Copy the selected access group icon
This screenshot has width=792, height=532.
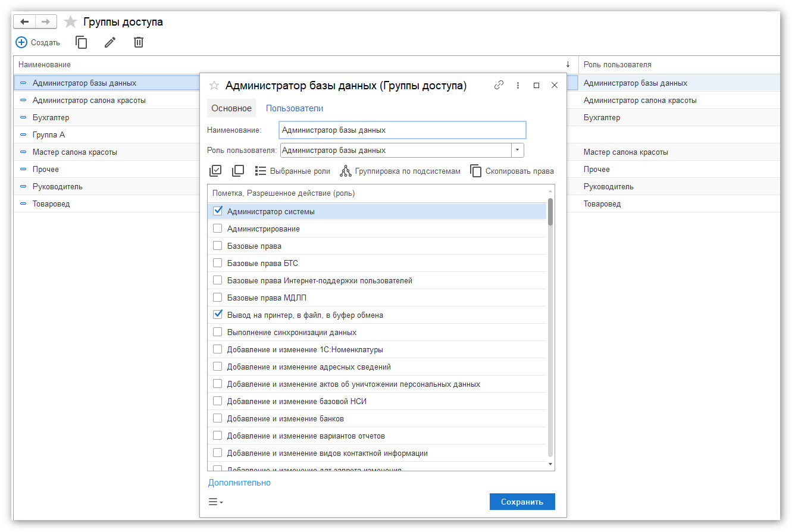[x=82, y=42]
